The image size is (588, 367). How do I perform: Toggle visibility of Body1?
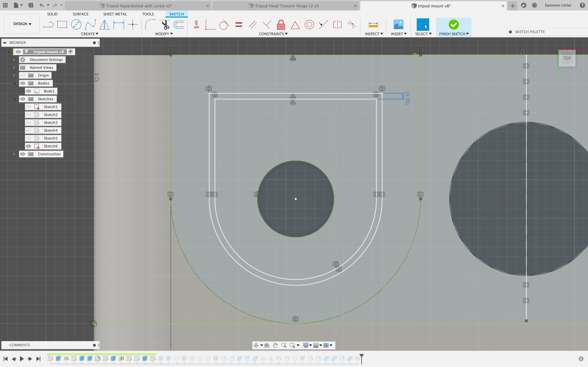coord(28,91)
